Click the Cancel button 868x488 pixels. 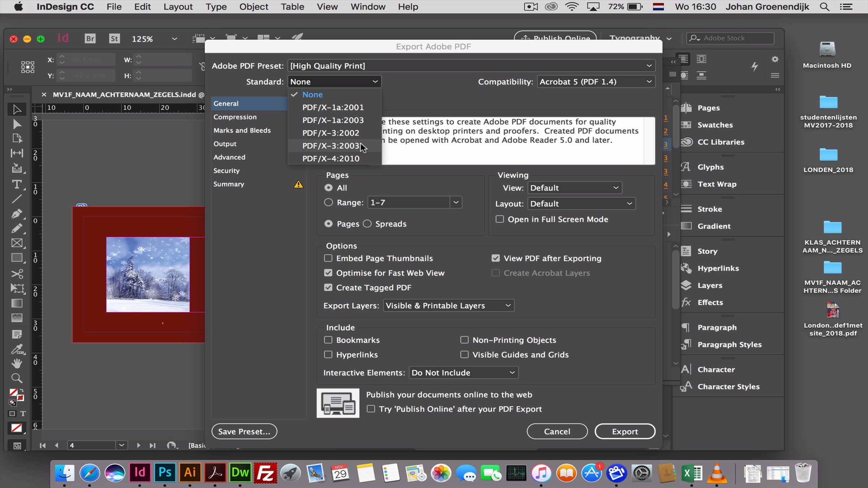pyautogui.click(x=557, y=431)
